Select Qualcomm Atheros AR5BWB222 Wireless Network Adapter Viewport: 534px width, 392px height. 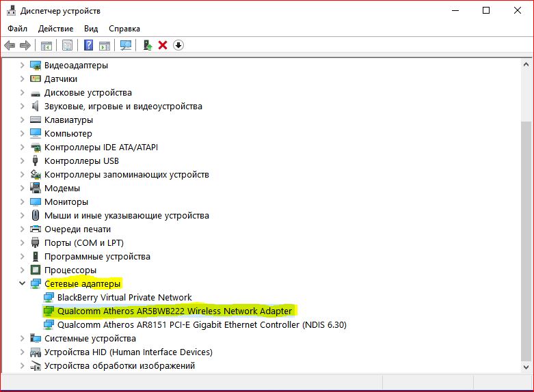pos(175,311)
